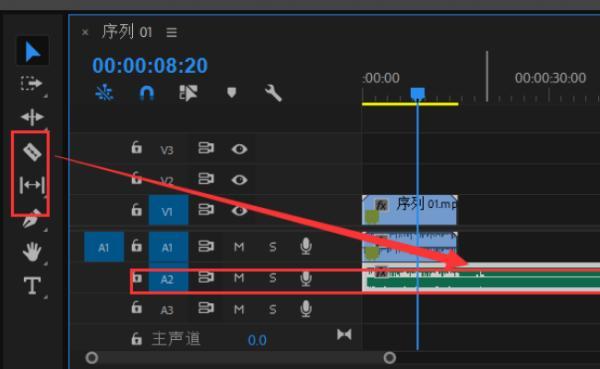The image size is (600, 369).
Task: Toggle sync lock on V1
Action: coord(206,210)
